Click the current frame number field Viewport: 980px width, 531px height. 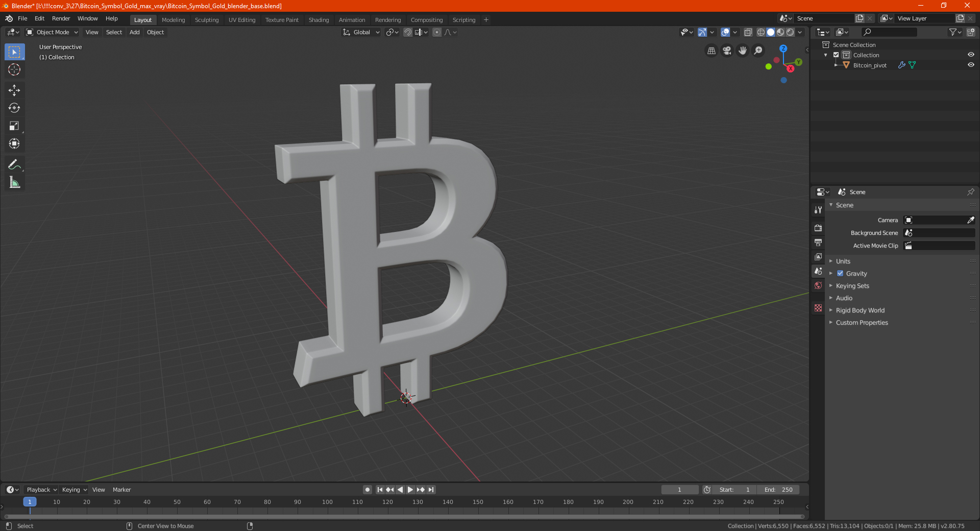click(679, 490)
